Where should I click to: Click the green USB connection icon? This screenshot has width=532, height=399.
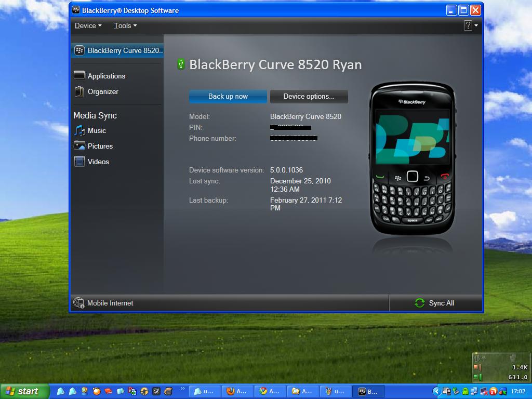tap(181, 64)
